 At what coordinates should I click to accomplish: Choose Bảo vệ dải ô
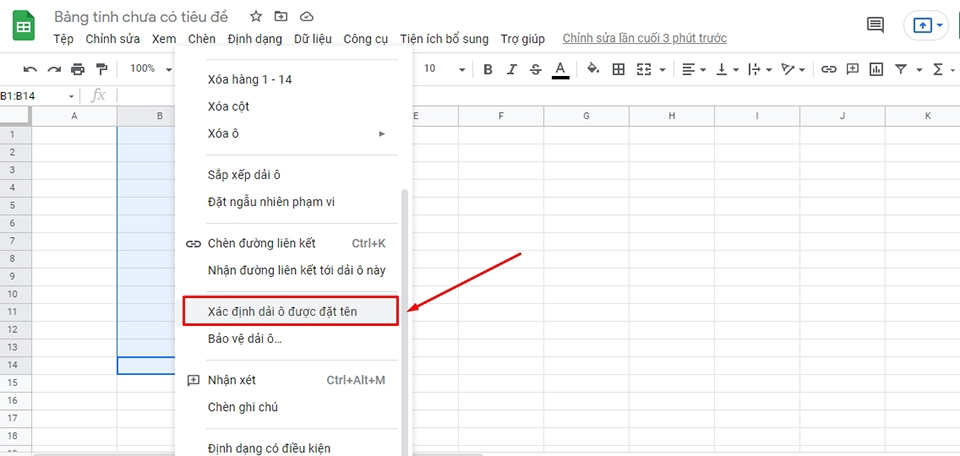click(293, 338)
